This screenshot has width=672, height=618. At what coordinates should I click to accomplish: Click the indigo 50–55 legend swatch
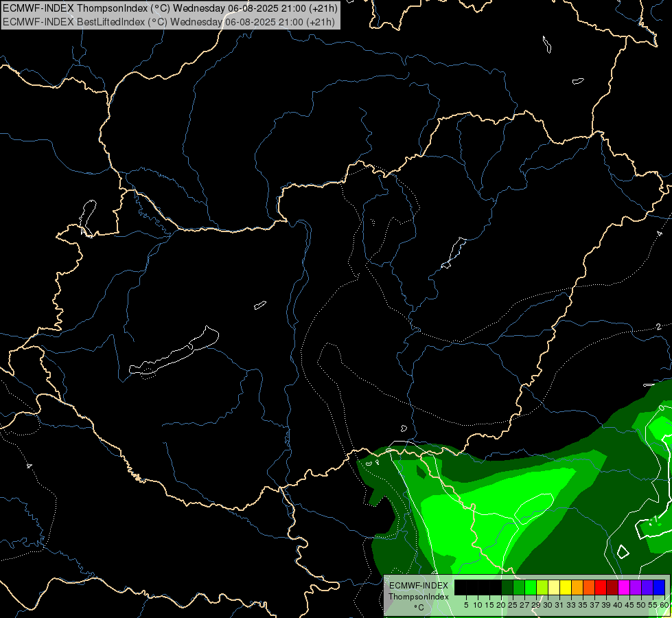(647, 587)
